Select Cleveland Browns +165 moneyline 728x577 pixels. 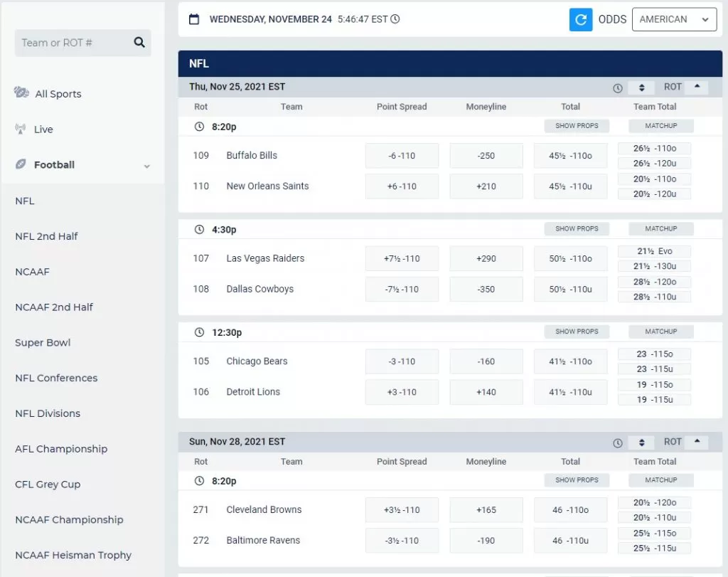pyautogui.click(x=486, y=509)
